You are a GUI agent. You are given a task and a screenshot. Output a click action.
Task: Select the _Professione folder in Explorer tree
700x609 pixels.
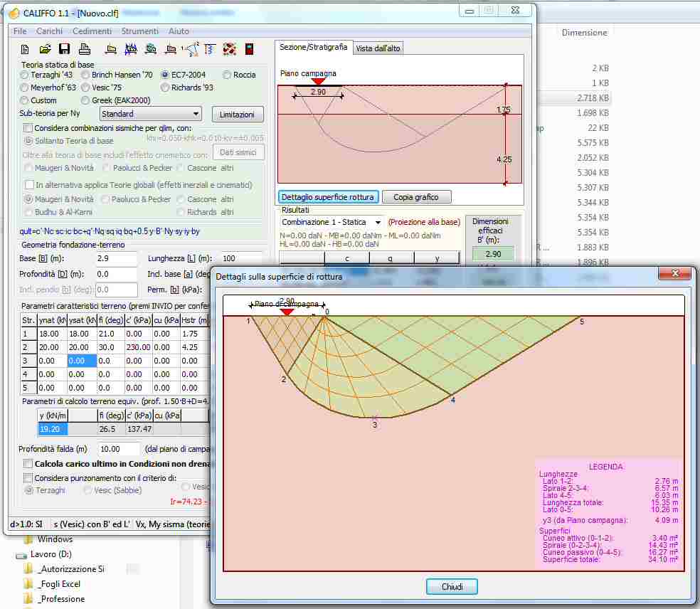[x=60, y=599]
